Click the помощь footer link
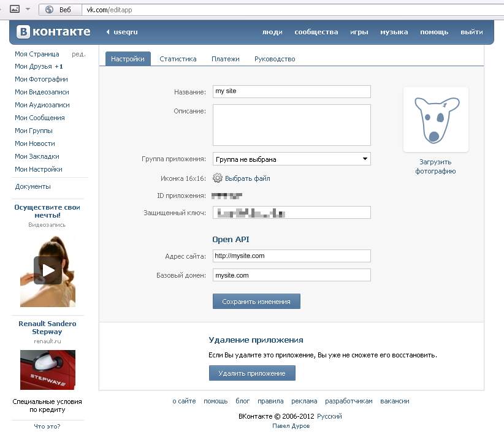This screenshot has width=504, height=434. tap(216, 401)
